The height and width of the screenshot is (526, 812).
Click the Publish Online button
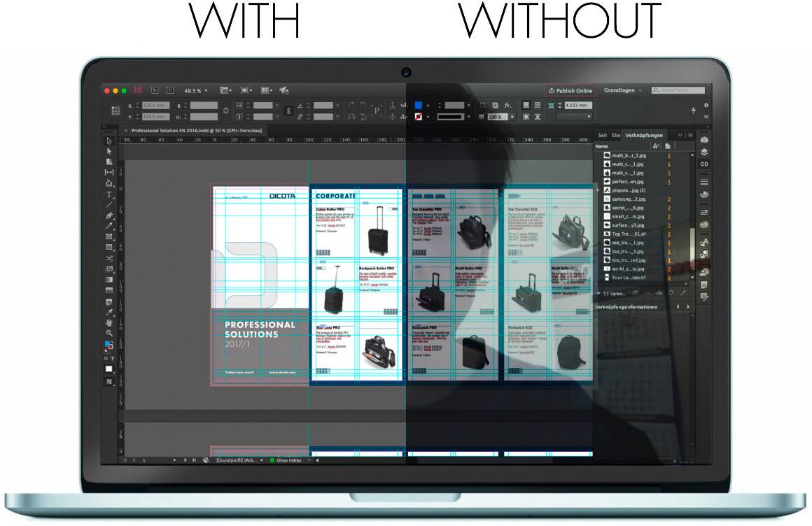pos(570,90)
